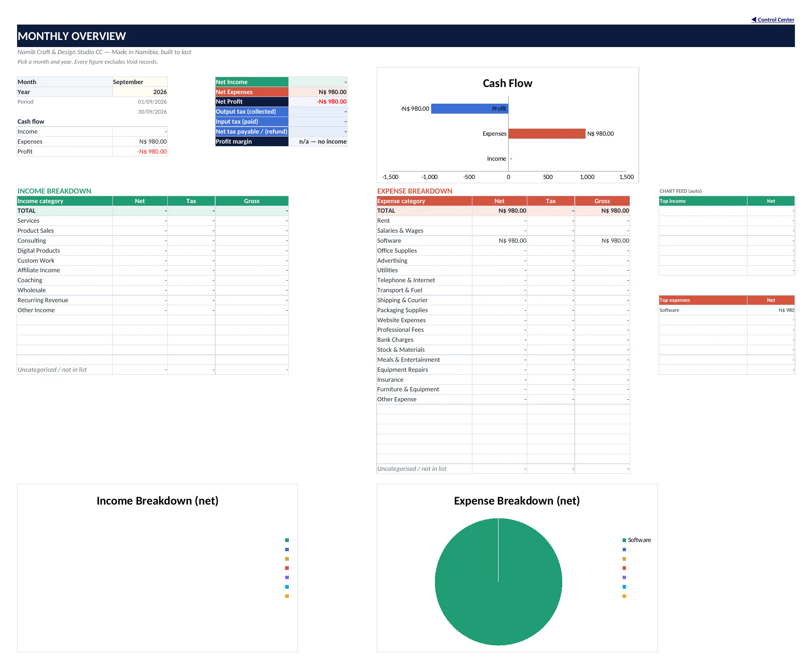Click the blue Profit bar in Cash Flow
Image resolution: width=812 pixels, height=669 pixels.
click(469, 109)
